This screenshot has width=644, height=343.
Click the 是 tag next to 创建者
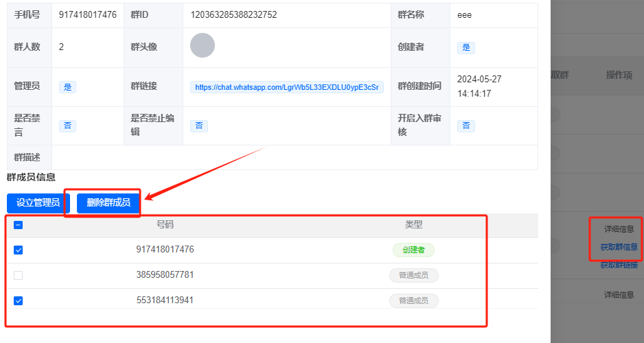466,47
